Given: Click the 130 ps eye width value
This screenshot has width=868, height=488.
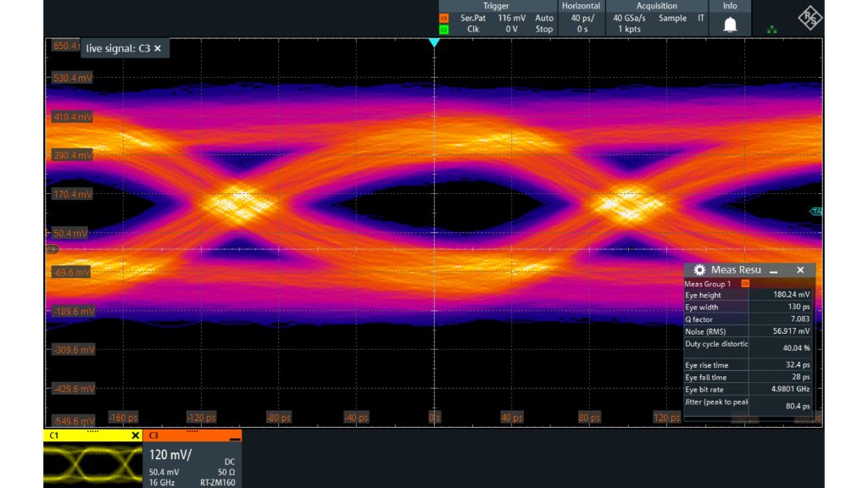Looking at the screenshot, I should (x=798, y=307).
